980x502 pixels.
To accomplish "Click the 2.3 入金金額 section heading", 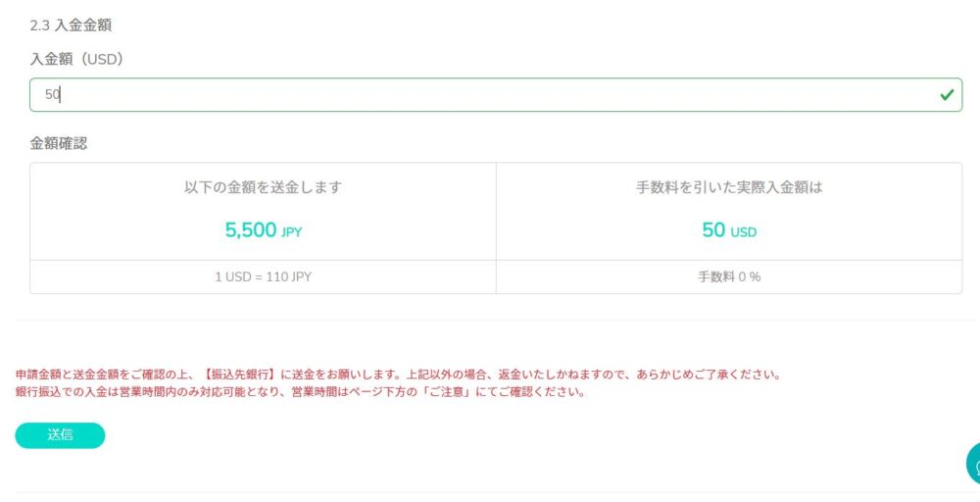I will tap(71, 25).
